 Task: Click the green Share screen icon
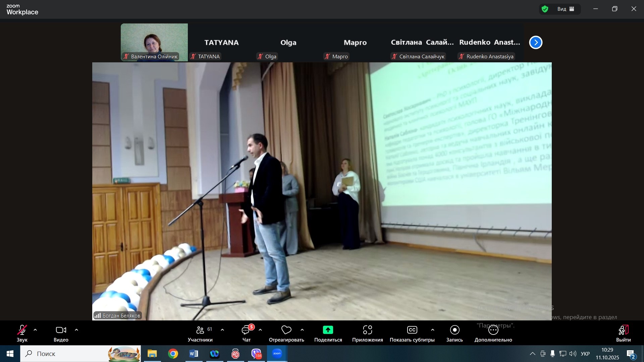pyautogui.click(x=328, y=330)
